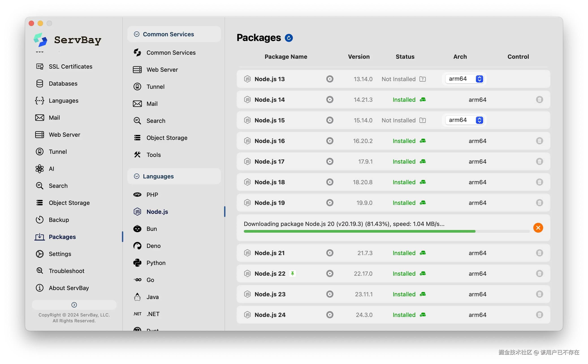588x364 pixels.
Task: Go to Troubleshoot in the sidebar
Action: coord(66,271)
